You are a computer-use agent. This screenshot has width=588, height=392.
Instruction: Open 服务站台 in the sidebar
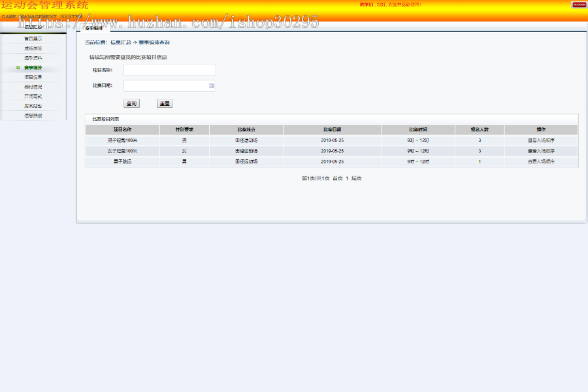click(33, 105)
